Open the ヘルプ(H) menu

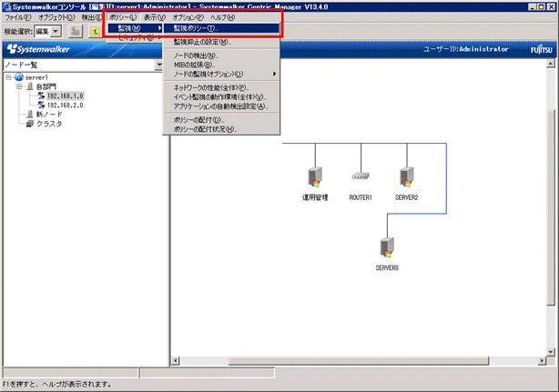[x=222, y=17]
